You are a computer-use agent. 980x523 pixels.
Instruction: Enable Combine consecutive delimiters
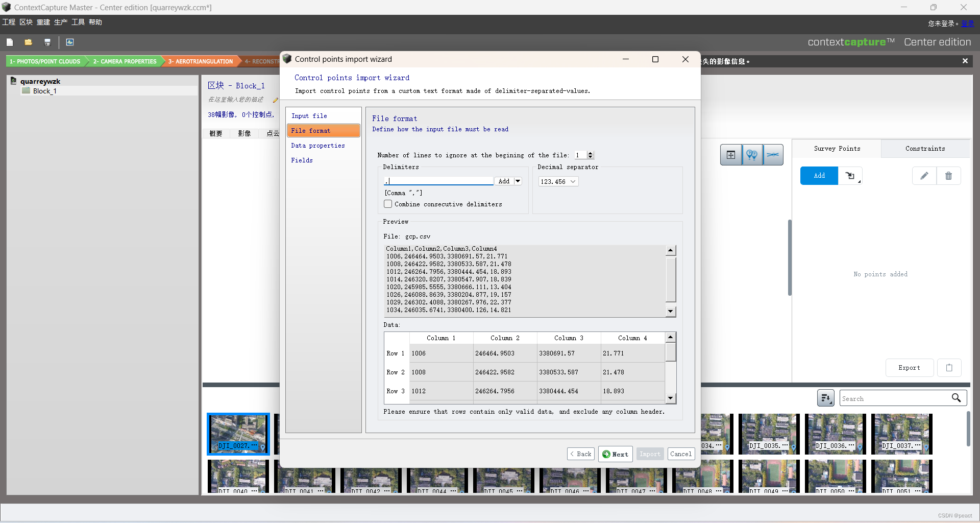[x=388, y=204]
